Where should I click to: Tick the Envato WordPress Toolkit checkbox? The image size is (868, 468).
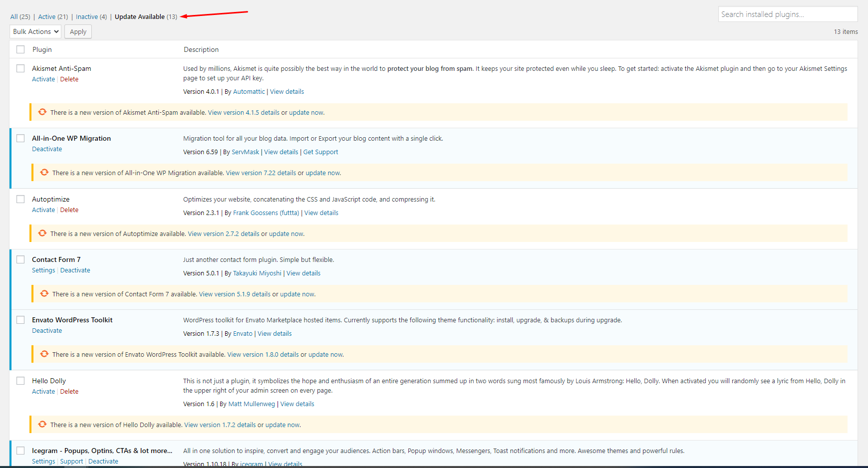(x=20, y=320)
